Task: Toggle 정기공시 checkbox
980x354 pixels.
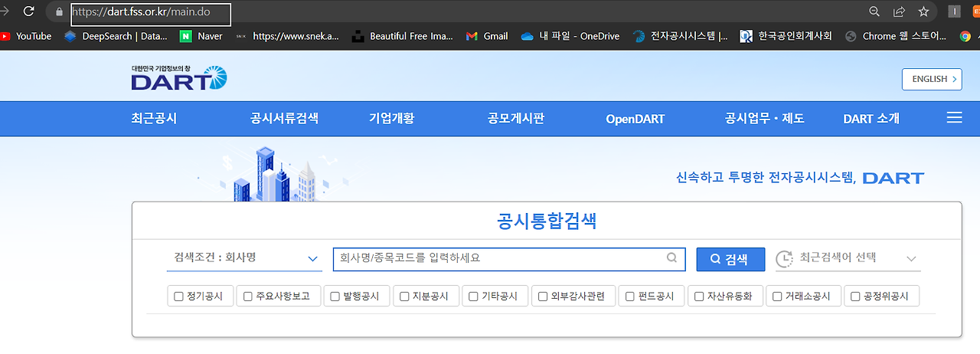Action: 179,297
